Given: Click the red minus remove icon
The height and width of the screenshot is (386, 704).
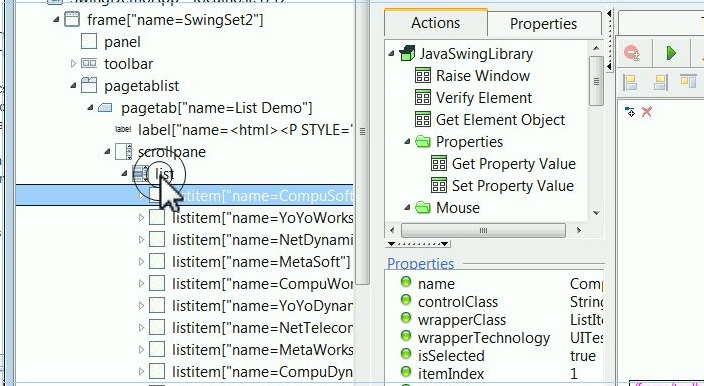Looking at the screenshot, I should point(632,53).
